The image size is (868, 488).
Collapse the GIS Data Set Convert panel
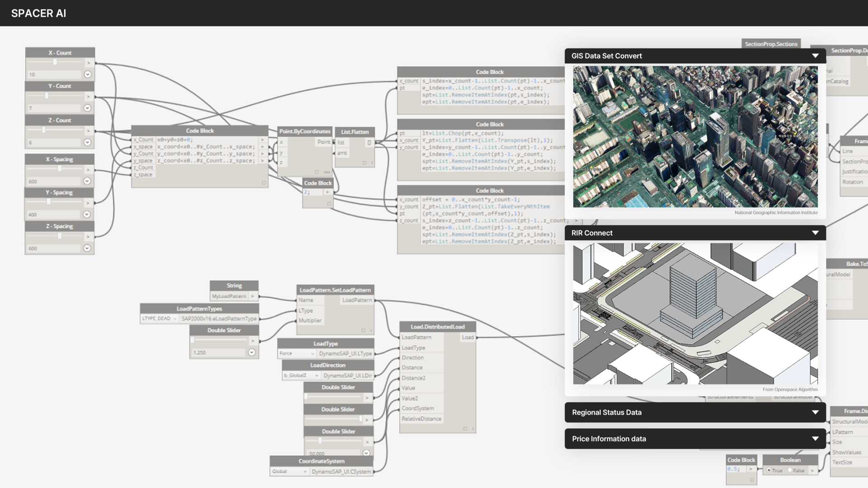pos(815,56)
